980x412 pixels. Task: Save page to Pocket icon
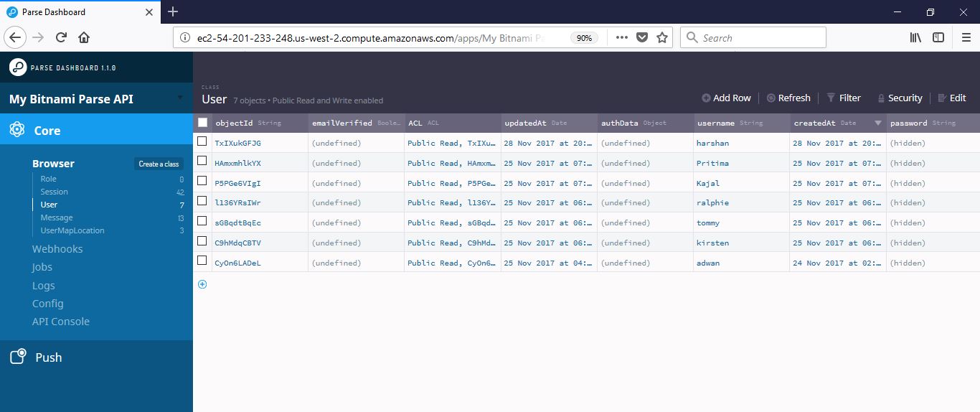[x=643, y=37]
